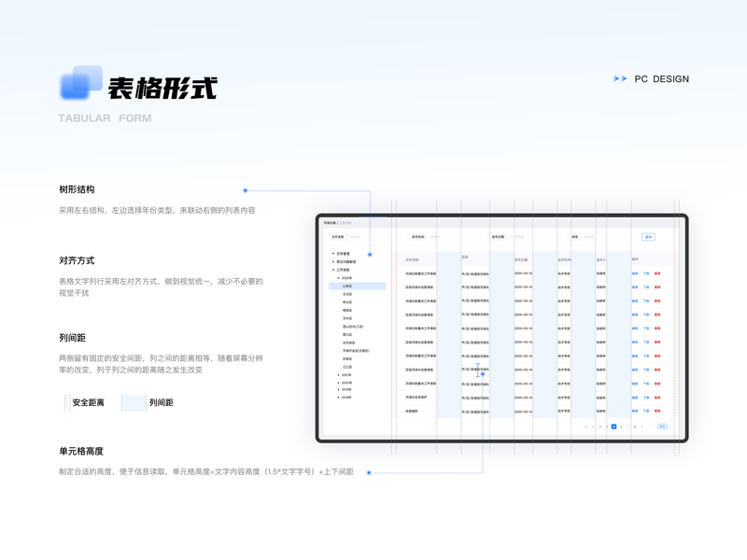Screen dimensions: 747x560
Task: Expand the topmost tree root node arrow
Action: click(x=333, y=254)
